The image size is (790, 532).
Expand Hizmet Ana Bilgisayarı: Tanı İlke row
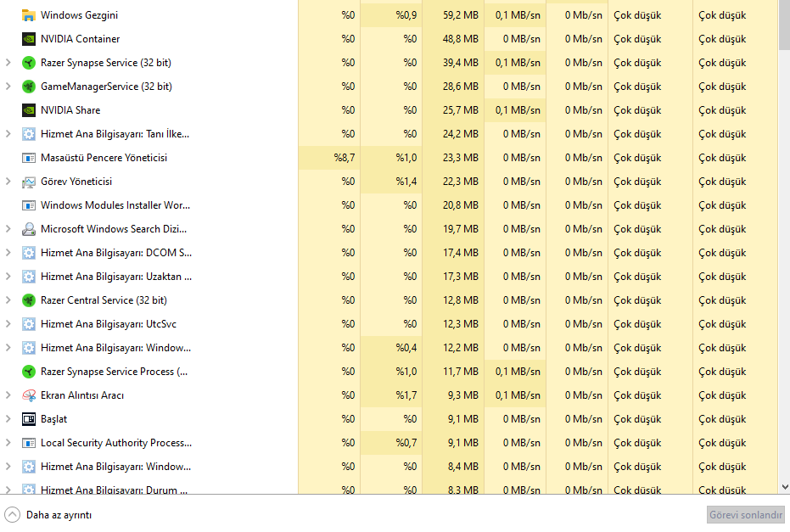[8, 133]
